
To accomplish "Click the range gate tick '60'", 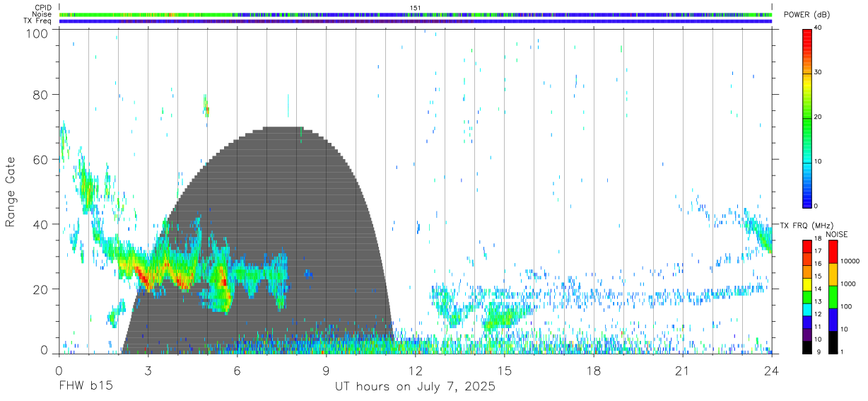I will point(41,159).
